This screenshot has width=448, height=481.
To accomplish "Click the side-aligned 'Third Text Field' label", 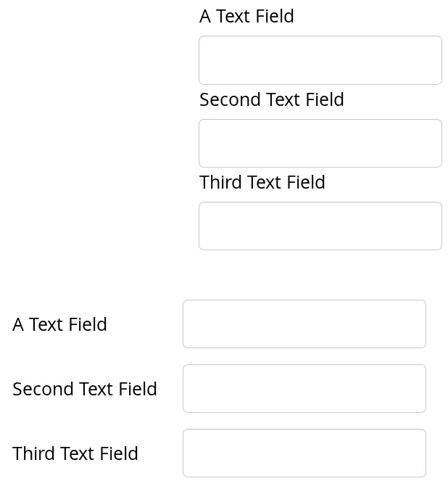I will pos(75,454).
